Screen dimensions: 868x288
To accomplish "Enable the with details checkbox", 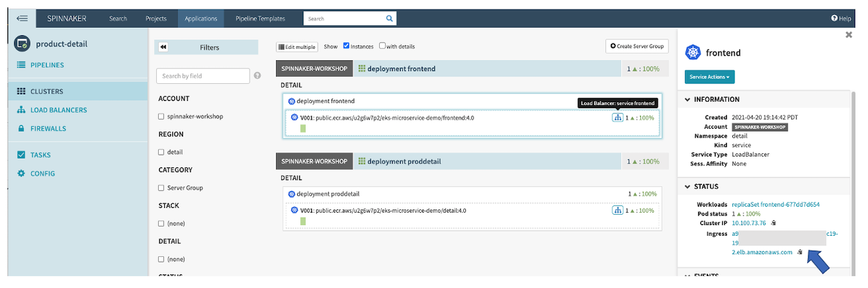I will tap(382, 46).
